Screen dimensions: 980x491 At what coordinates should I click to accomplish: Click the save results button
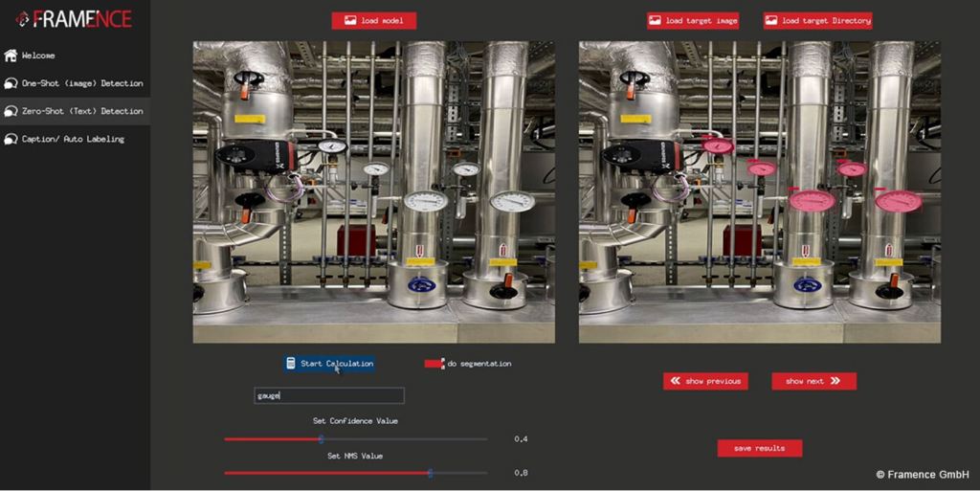coord(759,448)
